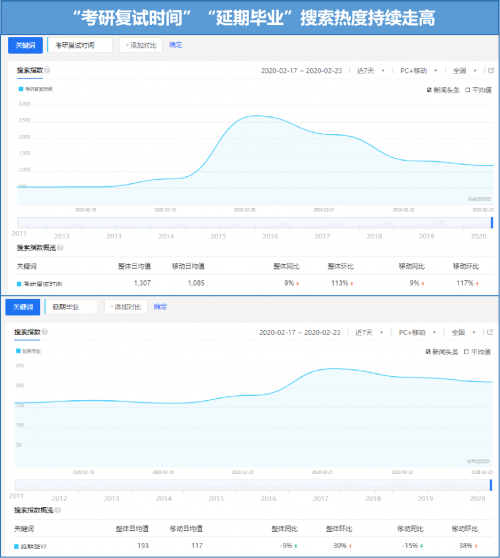This screenshot has width=500, height=558.
Task: Open help icon beside 搜索指数 in 延期毕业 panel
Action: coord(44,332)
